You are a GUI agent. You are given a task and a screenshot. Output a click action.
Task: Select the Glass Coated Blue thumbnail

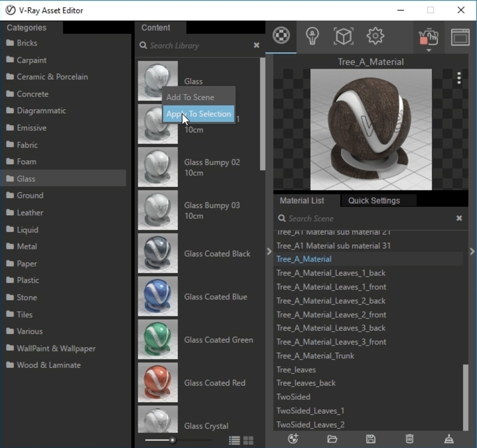click(x=158, y=296)
